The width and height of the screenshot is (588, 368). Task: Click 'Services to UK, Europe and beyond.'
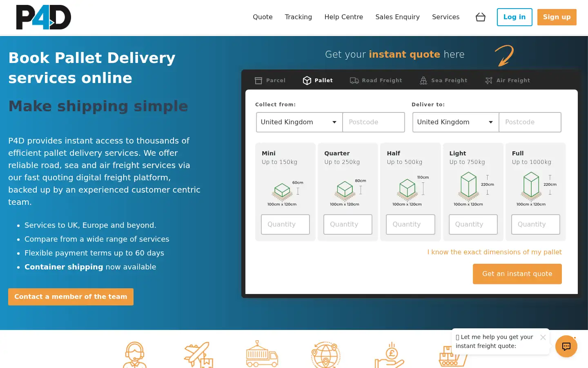coord(90,225)
